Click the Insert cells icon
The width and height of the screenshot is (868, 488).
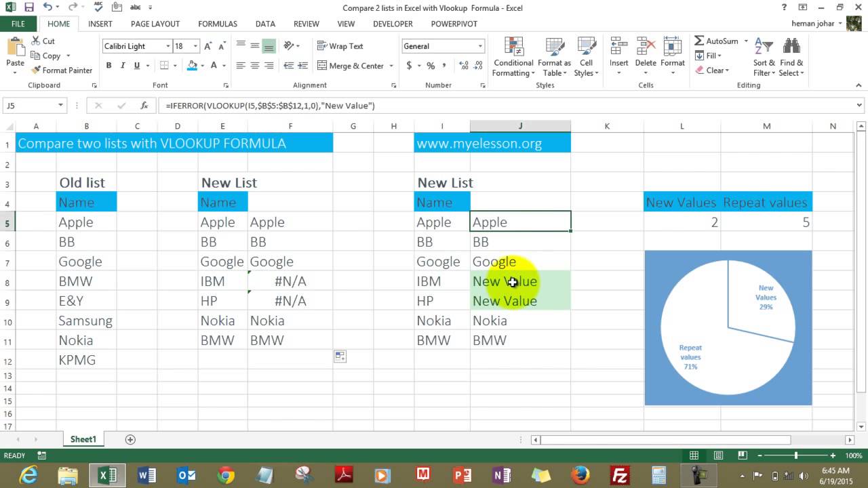618,47
